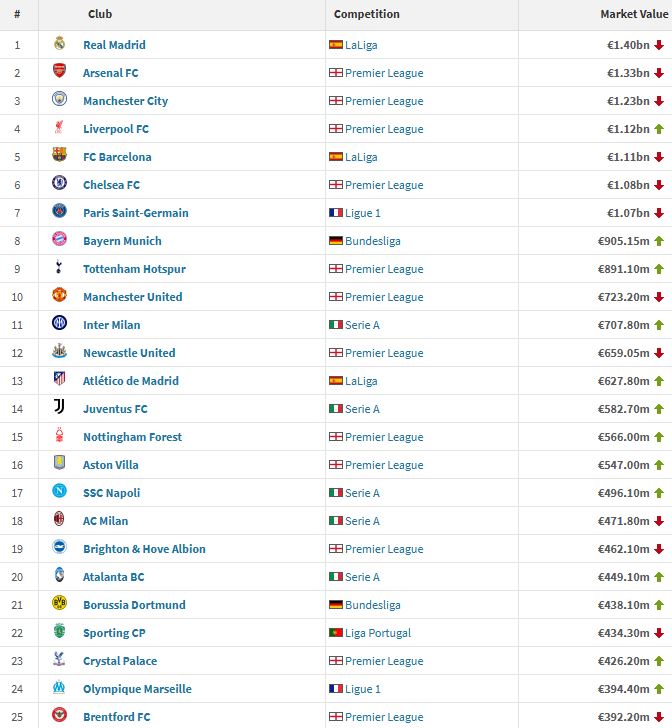The height and width of the screenshot is (728, 672).
Task: Click the Borussia Dortmund crest icon
Action: click(x=59, y=604)
